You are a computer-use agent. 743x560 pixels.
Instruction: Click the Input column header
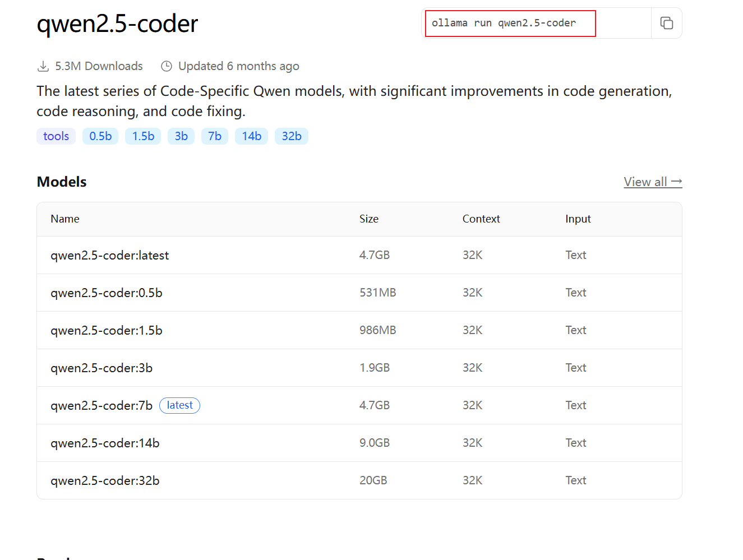(578, 219)
